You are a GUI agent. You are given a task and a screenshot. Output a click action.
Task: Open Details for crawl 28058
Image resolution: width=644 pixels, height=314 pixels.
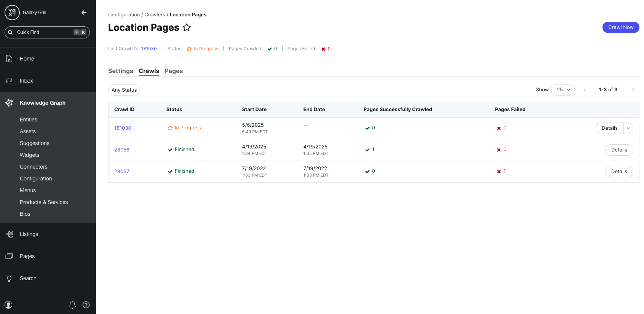[619, 150]
